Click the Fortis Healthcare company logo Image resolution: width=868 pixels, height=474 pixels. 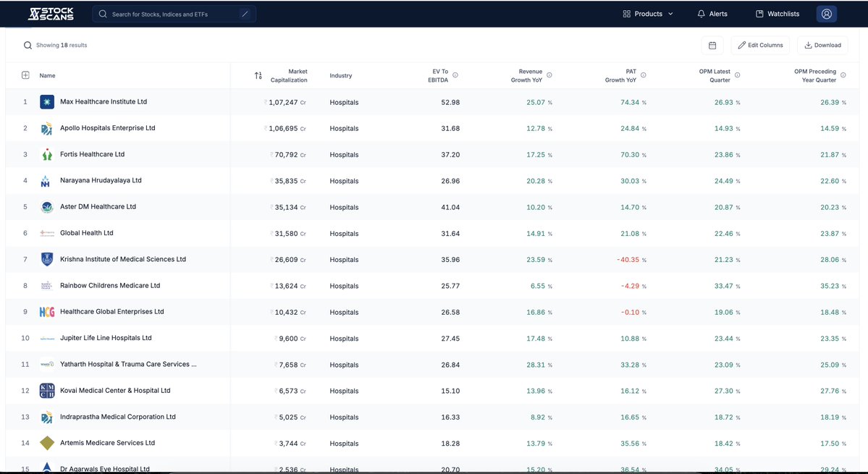tap(46, 154)
